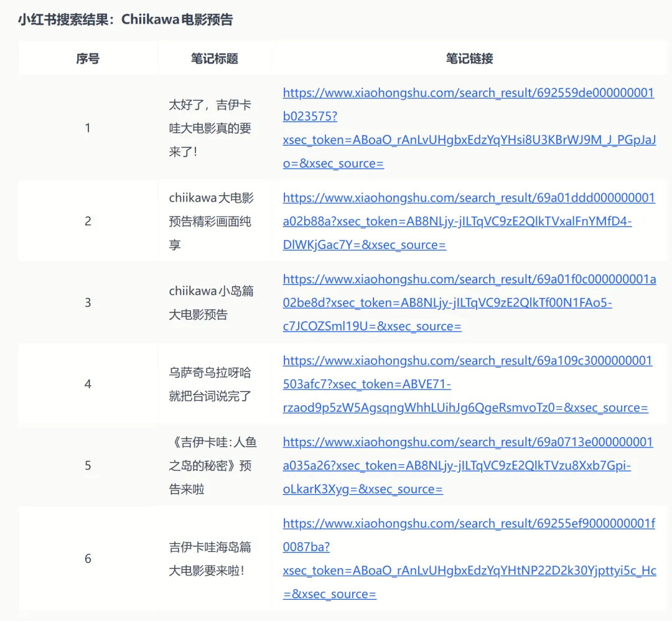This screenshot has height=621, width=672.
Task: Click the heading 小红书搜索结果：Chiikawa电影预告
Action: (x=125, y=19)
